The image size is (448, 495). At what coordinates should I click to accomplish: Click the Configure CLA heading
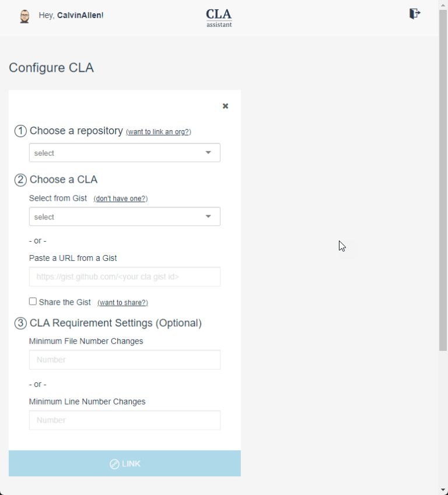pos(51,68)
